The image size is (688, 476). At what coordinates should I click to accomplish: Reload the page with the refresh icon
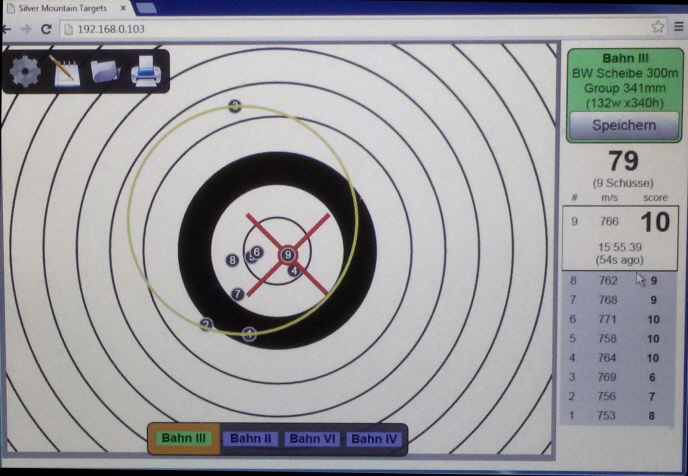coord(46,29)
